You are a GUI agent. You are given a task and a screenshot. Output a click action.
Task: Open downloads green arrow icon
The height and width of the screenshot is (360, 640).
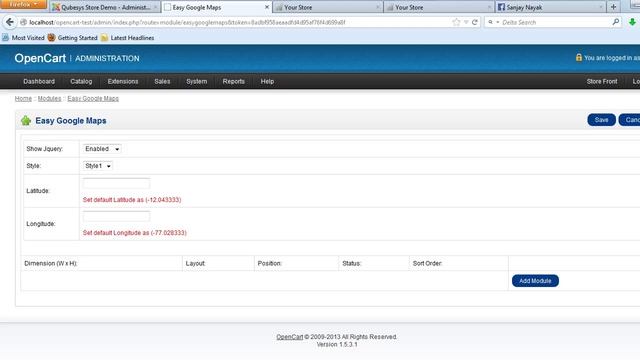click(632, 22)
